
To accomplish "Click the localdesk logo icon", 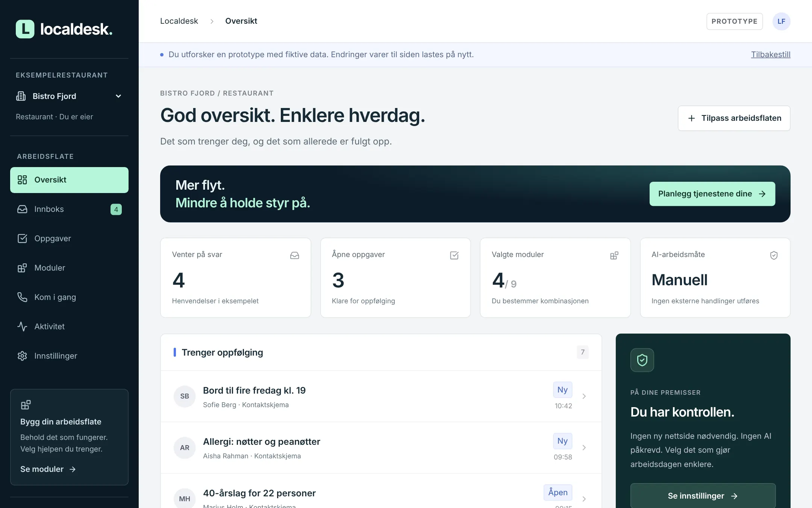I will pyautogui.click(x=25, y=29).
